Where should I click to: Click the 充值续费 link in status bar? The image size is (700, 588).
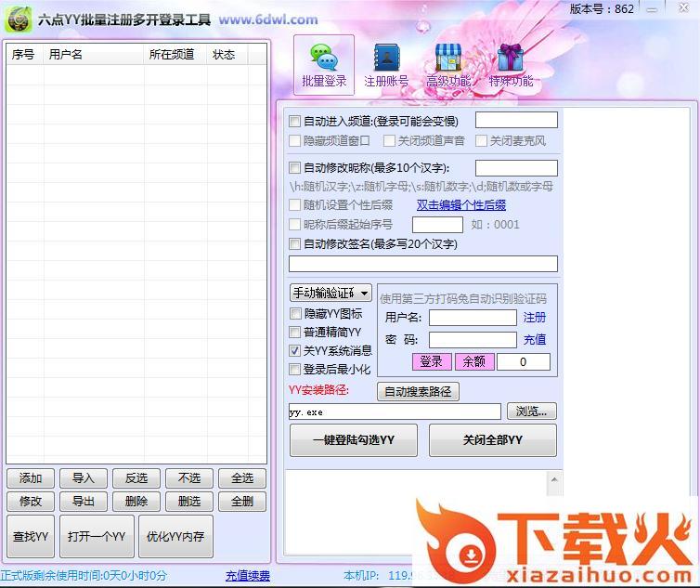click(x=248, y=576)
